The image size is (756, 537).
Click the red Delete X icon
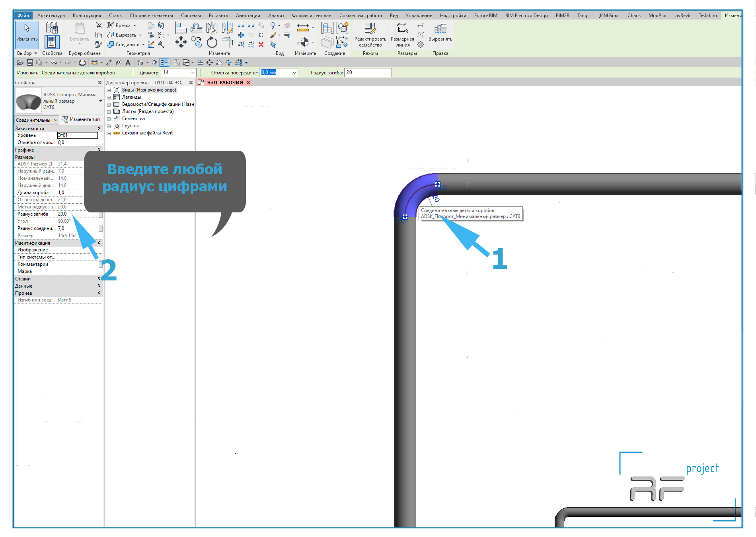tap(261, 45)
